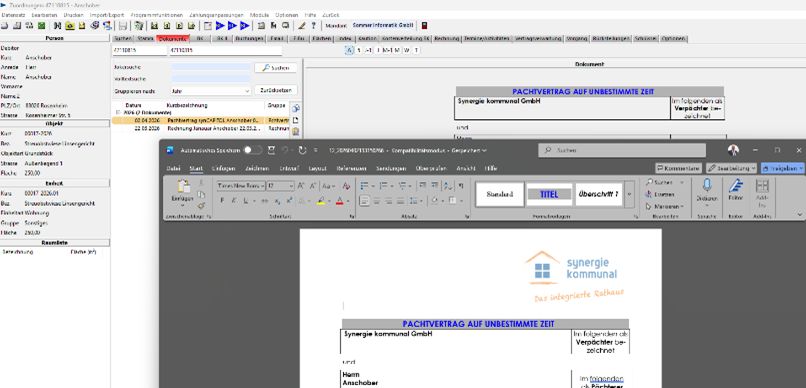Click Ersetzen in Word's Bearbeiten group
Viewport: 806px width, 388px height.
click(661, 194)
